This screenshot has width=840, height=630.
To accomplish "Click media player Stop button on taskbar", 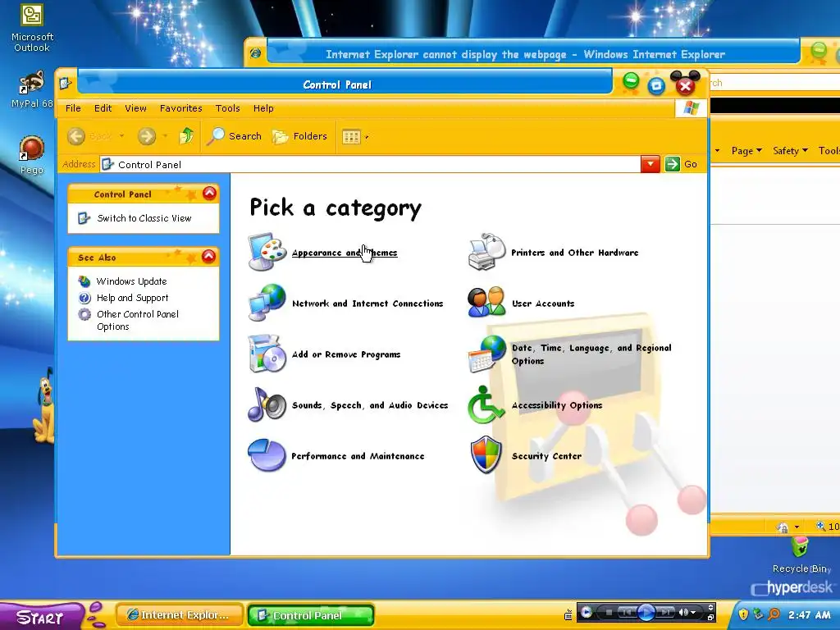I will pyautogui.click(x=609, y=612).
